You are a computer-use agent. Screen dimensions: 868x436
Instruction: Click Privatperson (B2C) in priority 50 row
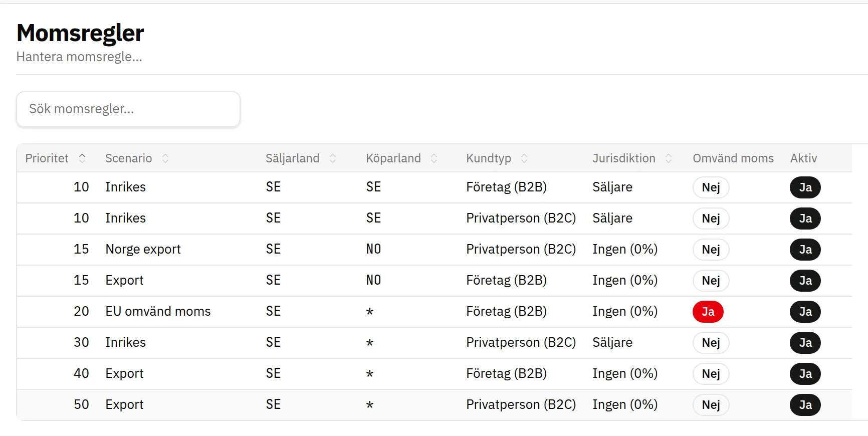(x=521, y=404)
